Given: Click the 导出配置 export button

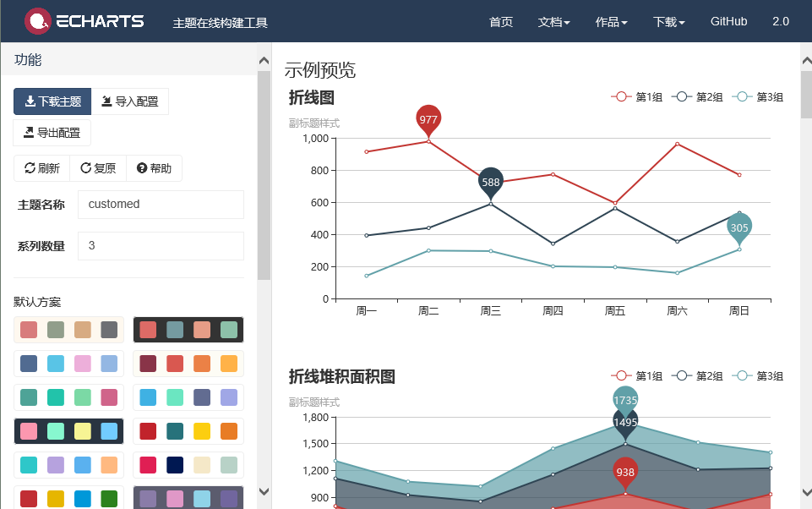Looking at the screenshot, I should [52, 133].
